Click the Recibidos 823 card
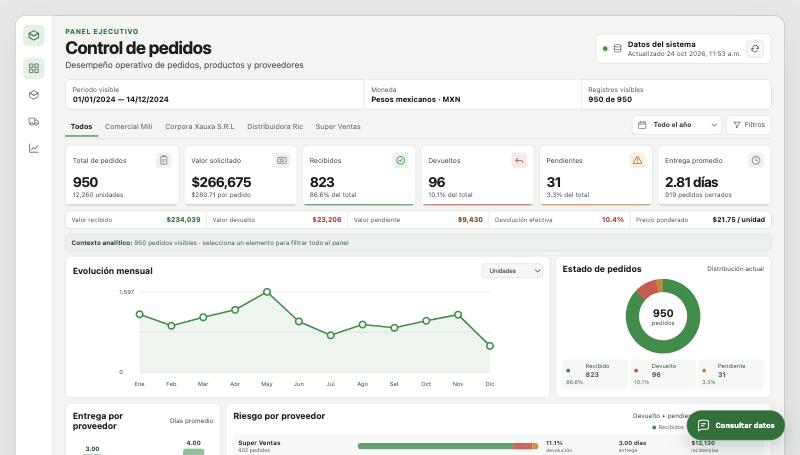800x455 pixels. click(x=359, y=175)
